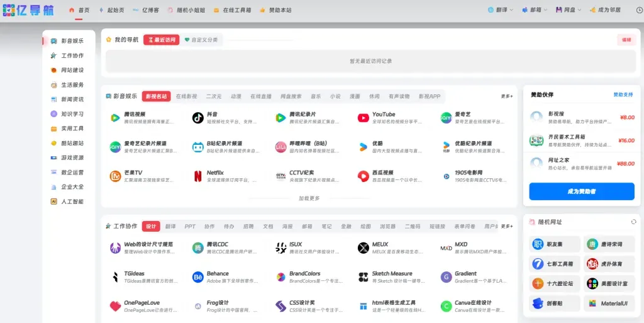Screen dimensions: 644x323
Task: Refresh the 随机网址 list icon
Action: (633, 222)
